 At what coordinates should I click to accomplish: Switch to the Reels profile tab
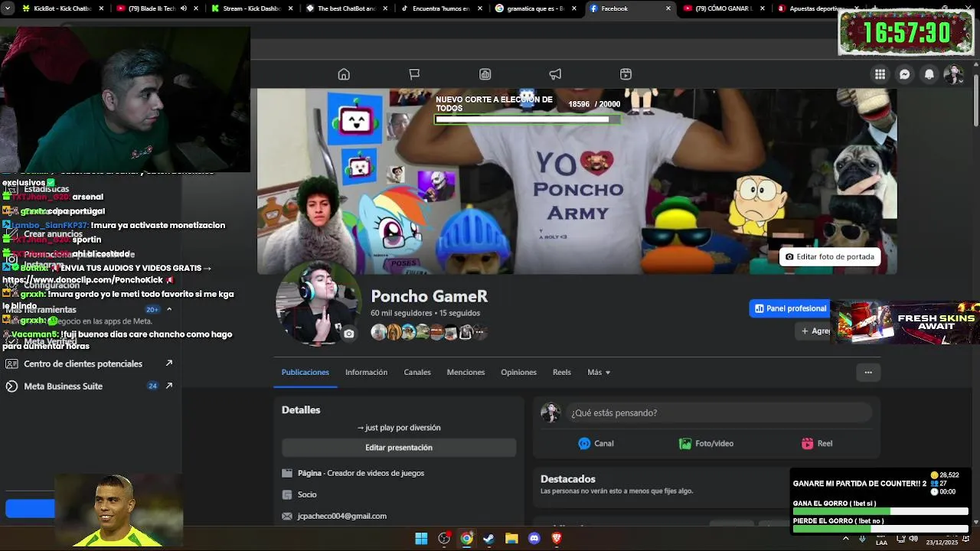point(562,372)
